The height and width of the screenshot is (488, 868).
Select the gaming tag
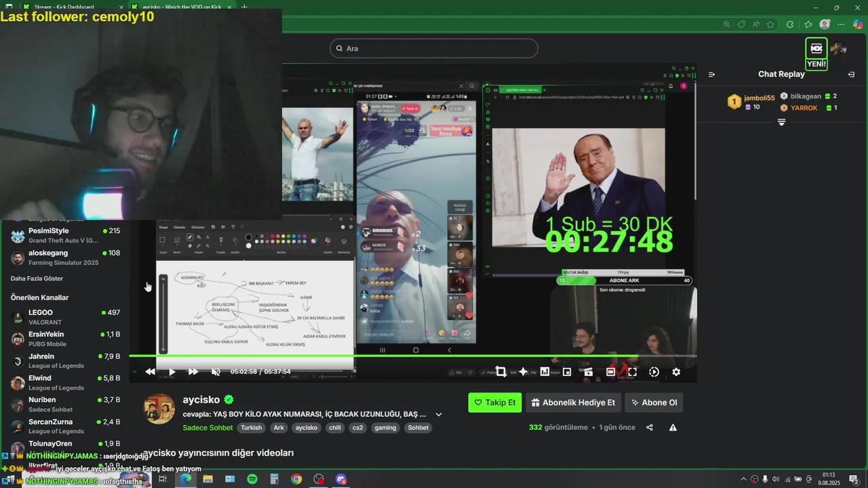[385, 428]
